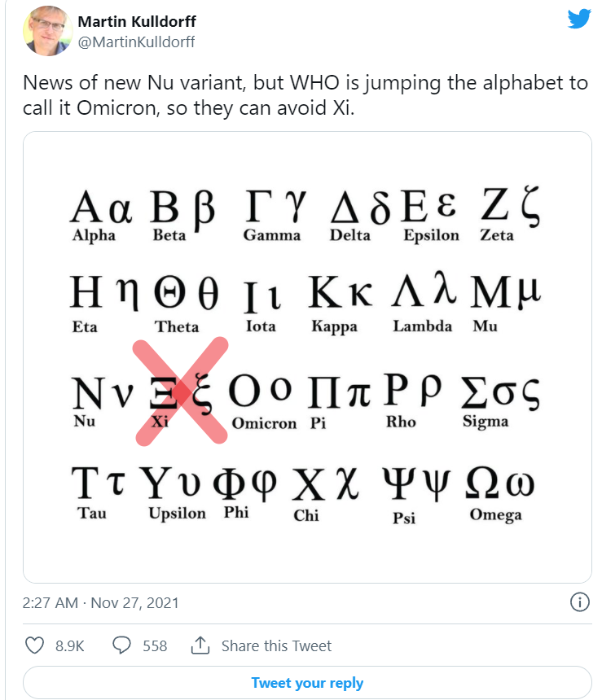Click the red X over Xi
This screenshot has height=700, width=602.
point(181,392)
